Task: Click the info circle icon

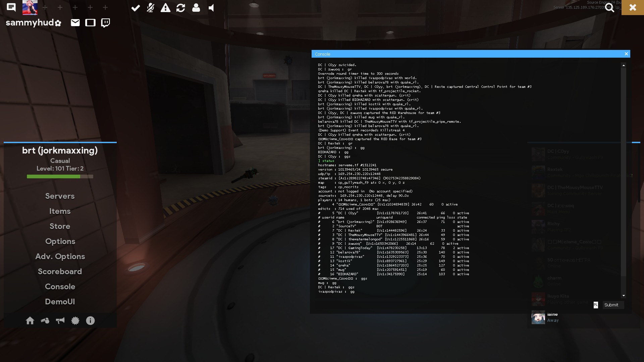Action: pos(90,321)
